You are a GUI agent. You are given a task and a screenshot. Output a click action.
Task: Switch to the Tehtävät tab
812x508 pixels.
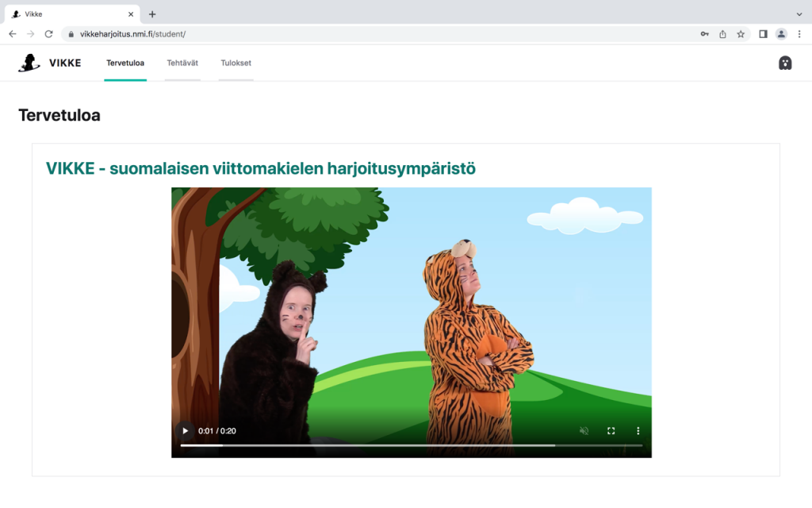pos(182,63)
